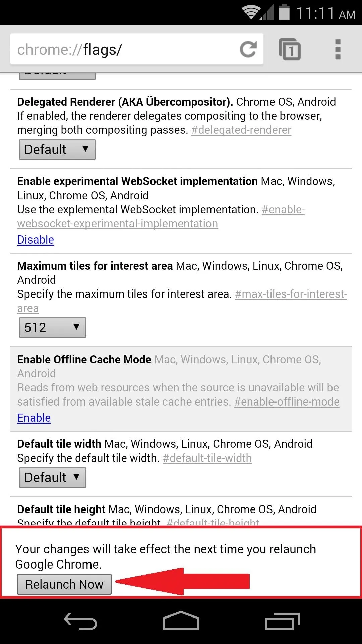The height and width of the screenshot is (644, 362).
Task: Enable Offline Cache Mode flag
Action: coord(34,418)
